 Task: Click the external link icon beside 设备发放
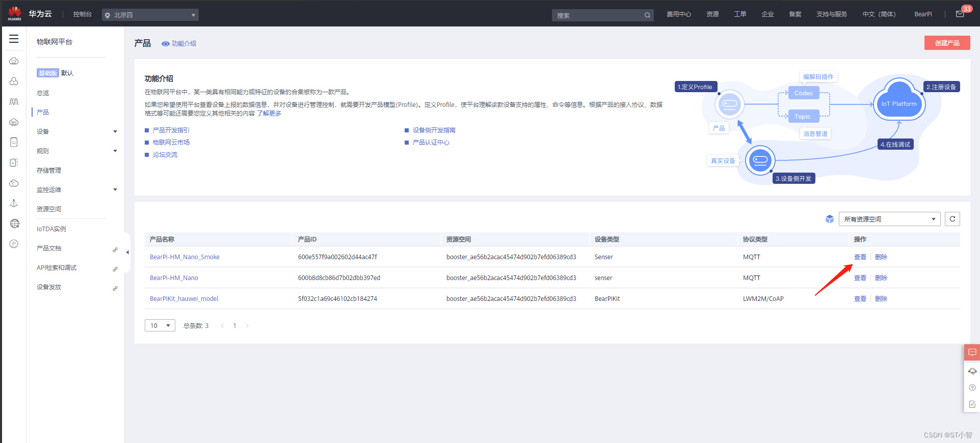(x=115, y=288)
